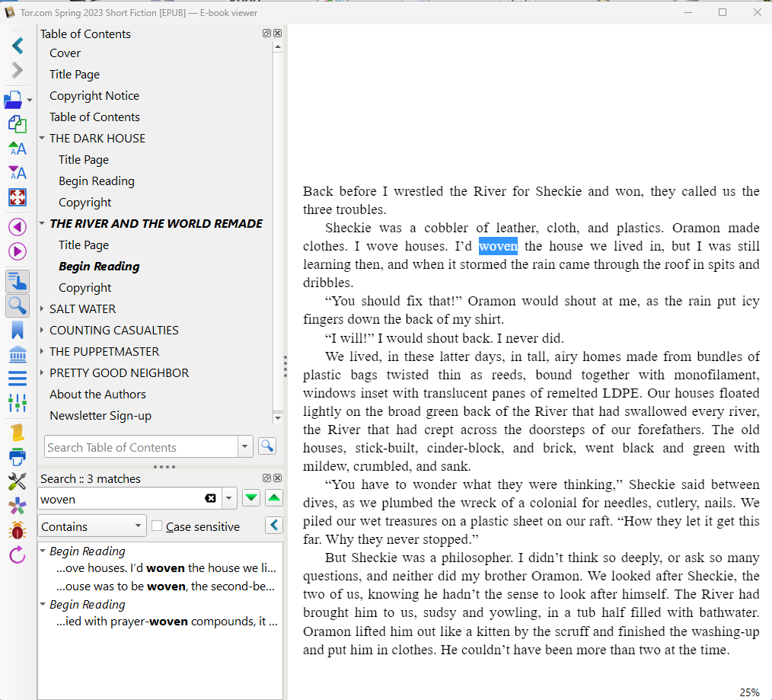Collapse THE RIVER AND THE WORLD REMADE node

coord(43,224)
